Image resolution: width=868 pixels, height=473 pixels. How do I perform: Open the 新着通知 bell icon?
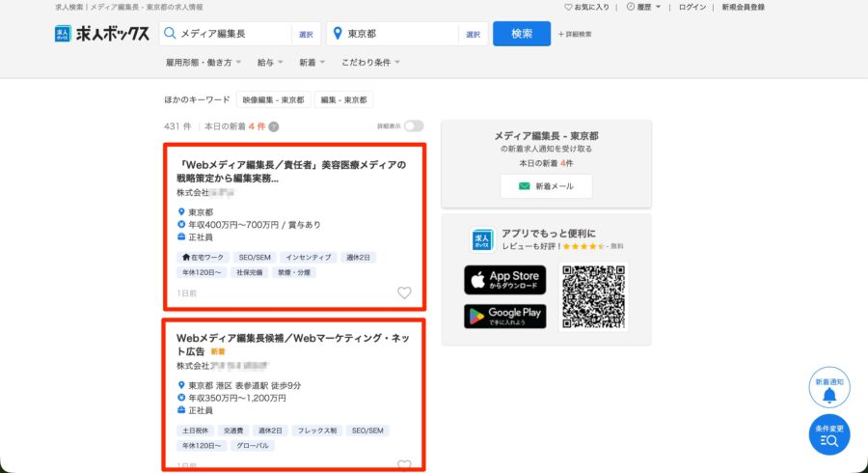[828, 388]
